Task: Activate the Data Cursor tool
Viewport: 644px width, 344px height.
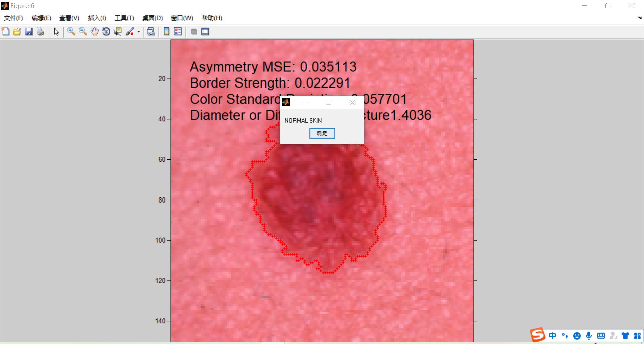Action: (118, 32)
